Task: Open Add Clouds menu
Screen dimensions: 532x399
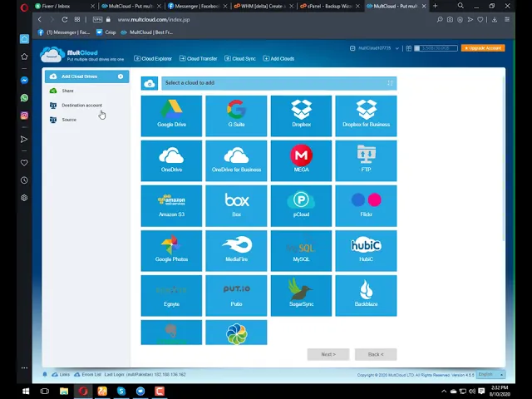Action: (278, 59)
